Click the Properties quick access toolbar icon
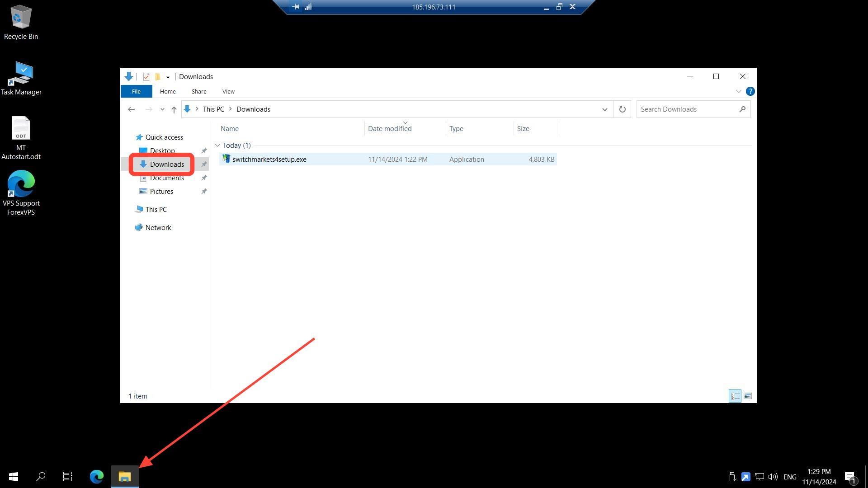 click(x=146, y=77)
